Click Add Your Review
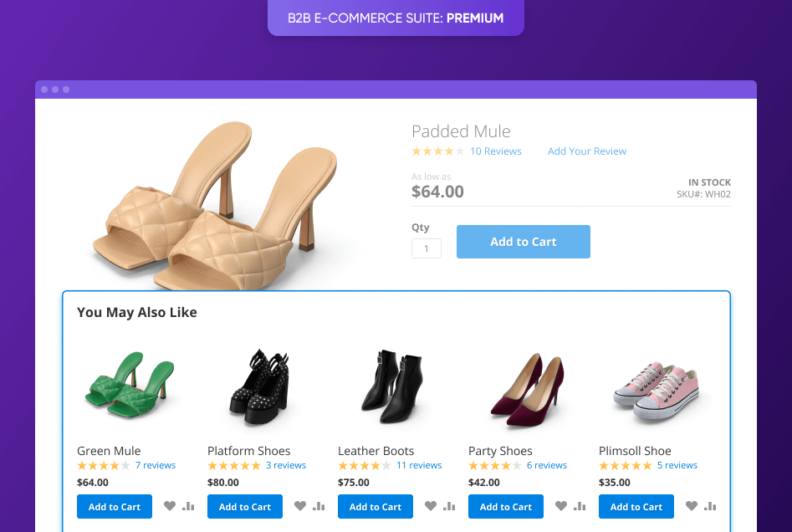The image size is (792, 532). 586,151
